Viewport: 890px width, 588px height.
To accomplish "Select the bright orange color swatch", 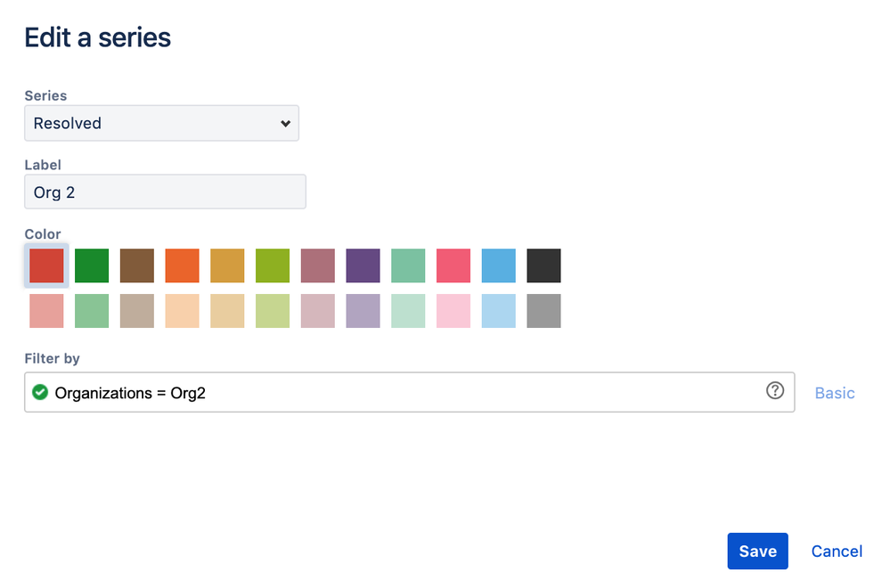I will 182,265.
